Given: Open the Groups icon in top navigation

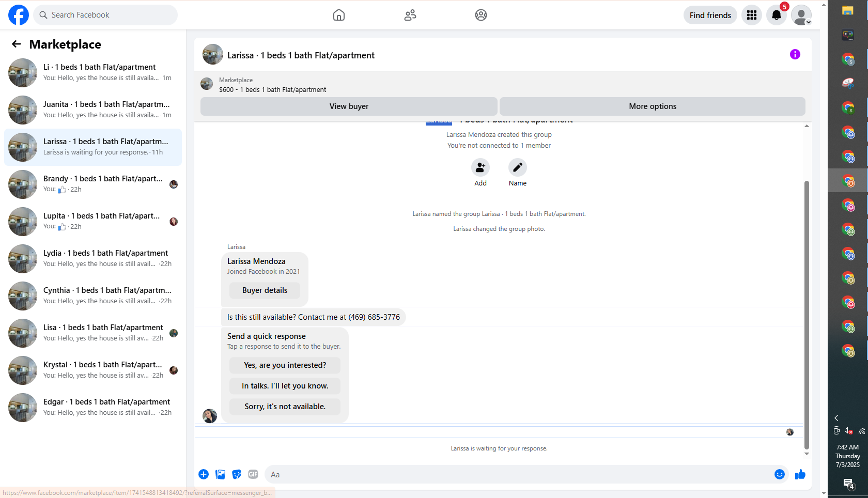Looking at the screenshot, I should click(x=481, y=15).
